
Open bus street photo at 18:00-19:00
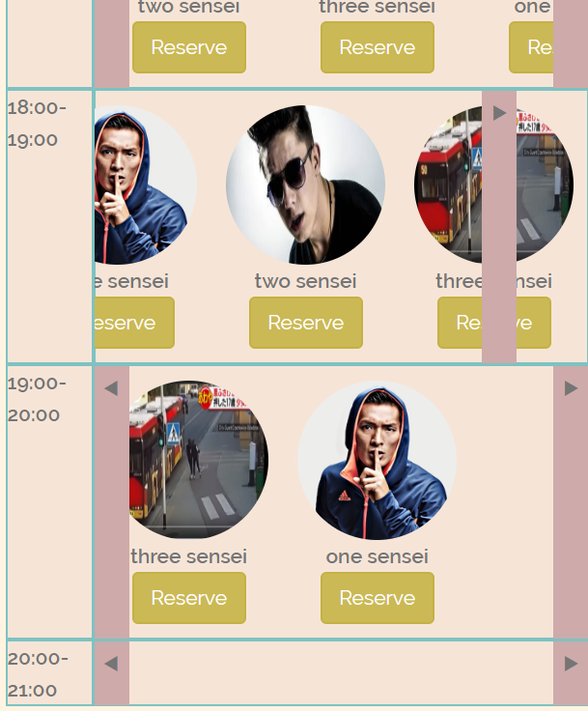(x=494, y=185)
